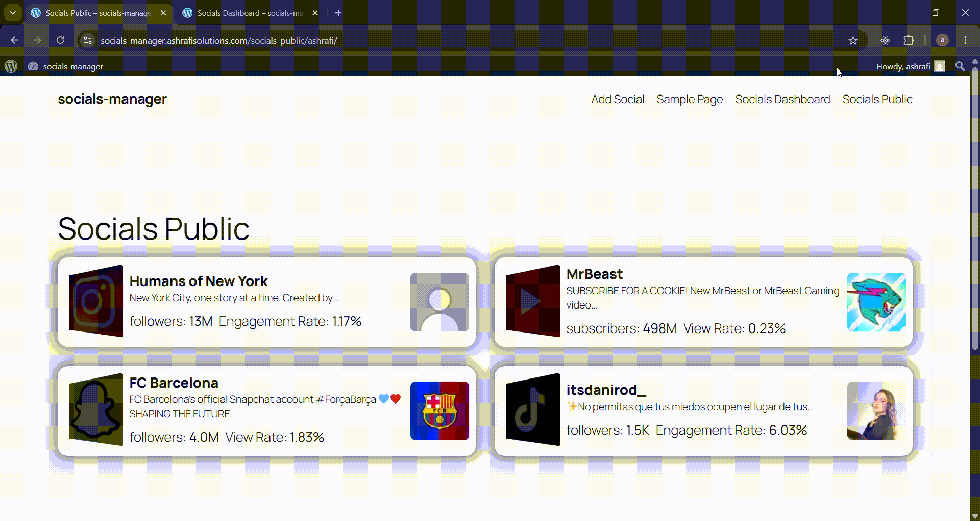Bookmark this page with the star icon

click(x=853, y=40)
